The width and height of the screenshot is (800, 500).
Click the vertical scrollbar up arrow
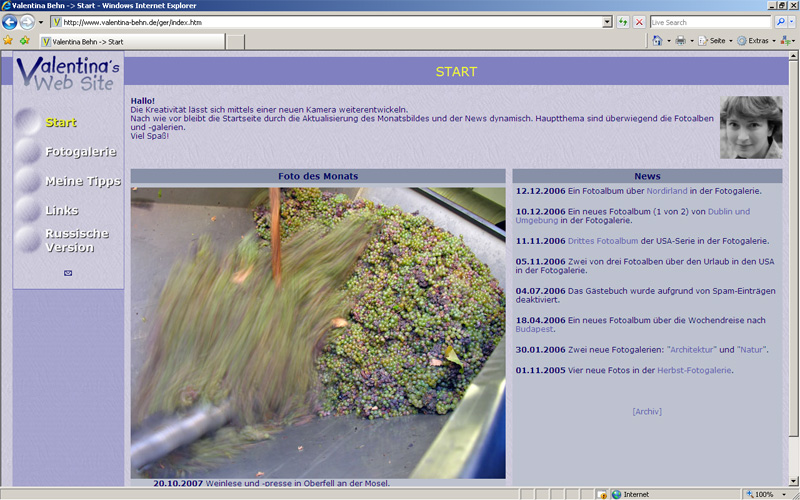[794, 56]
